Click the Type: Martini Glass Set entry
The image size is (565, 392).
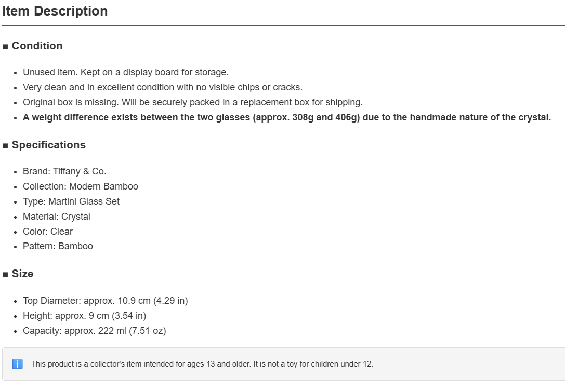click(x=71, y=201)
